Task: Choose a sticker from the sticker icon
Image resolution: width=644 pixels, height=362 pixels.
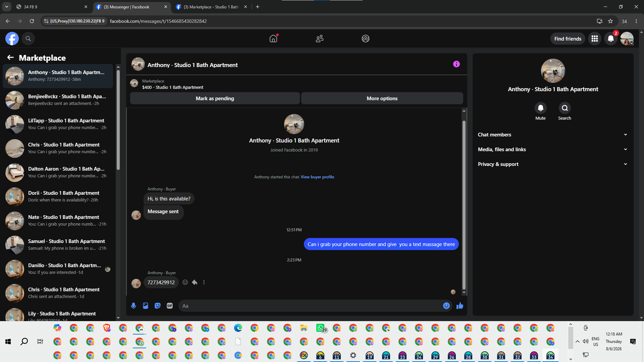Action: tap(158, 306)
